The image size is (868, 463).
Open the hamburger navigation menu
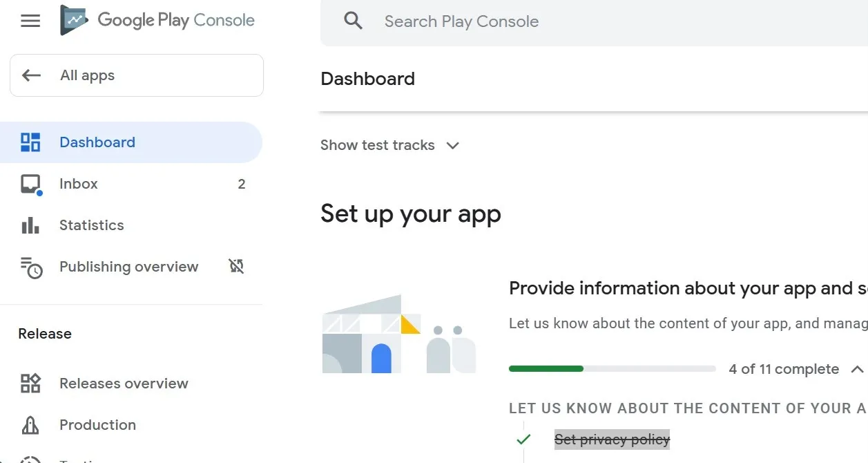(30, 21)
